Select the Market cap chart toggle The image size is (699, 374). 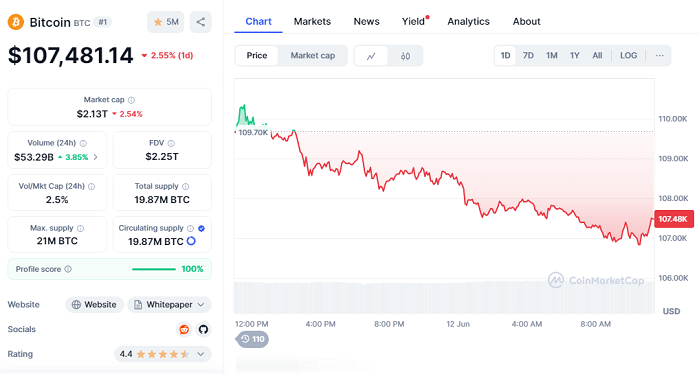[x=312, y=56]
